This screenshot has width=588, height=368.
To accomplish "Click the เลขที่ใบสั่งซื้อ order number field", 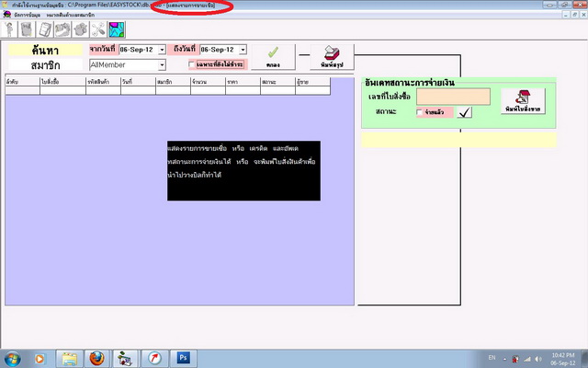I will coord(453,96).
